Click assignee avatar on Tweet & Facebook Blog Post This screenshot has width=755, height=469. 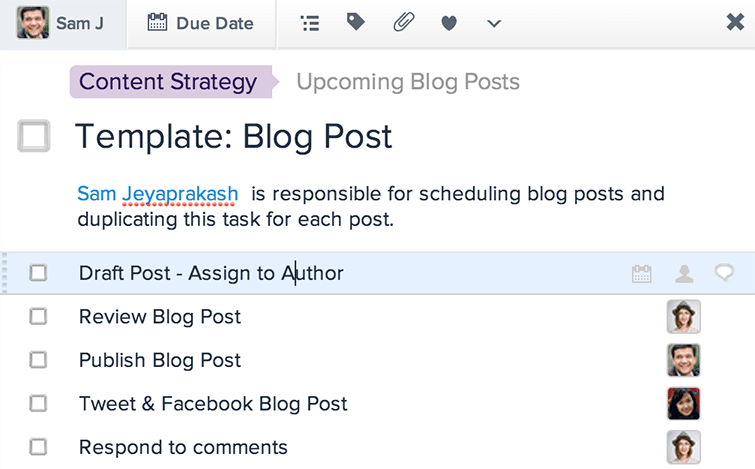tap(684, 404)
